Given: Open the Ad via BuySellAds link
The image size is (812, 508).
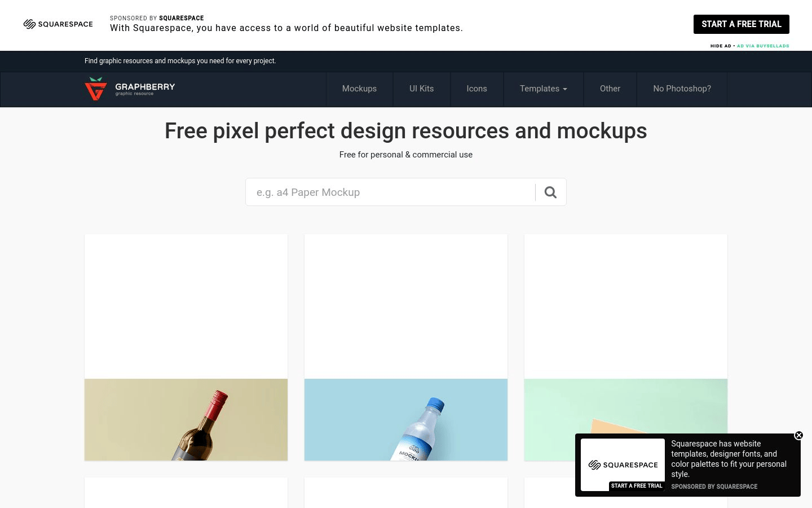Looking at the screenshot, I should (763, 46).
